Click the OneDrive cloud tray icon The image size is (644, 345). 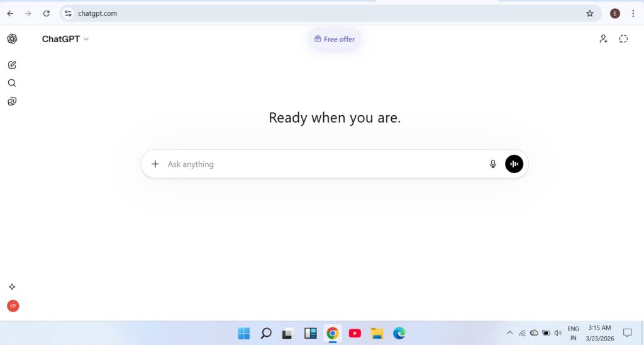click(x=534, y=332)
